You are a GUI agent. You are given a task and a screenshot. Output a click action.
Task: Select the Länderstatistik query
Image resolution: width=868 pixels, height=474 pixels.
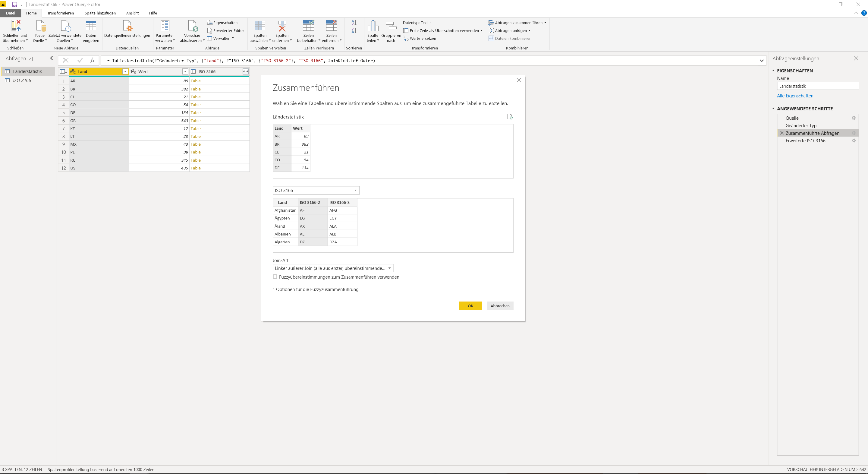point(28,71)
